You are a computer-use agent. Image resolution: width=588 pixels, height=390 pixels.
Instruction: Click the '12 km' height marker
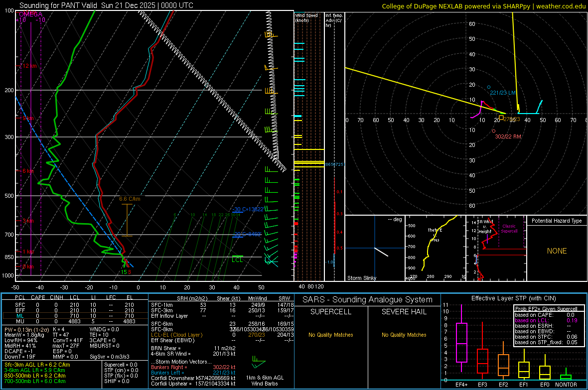pos(29,66)
